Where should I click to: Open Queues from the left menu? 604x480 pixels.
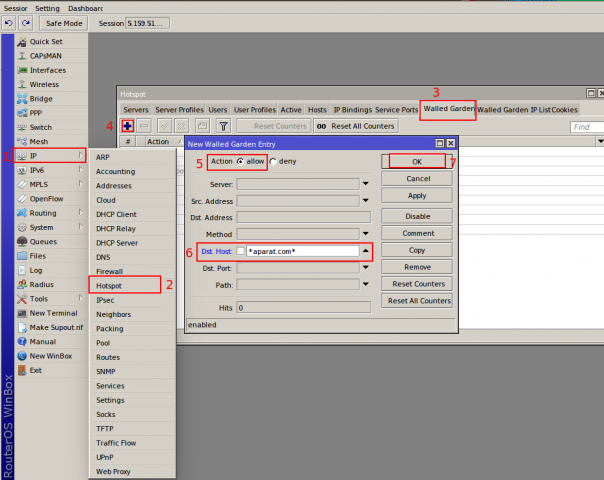click(x=43, y=241)
